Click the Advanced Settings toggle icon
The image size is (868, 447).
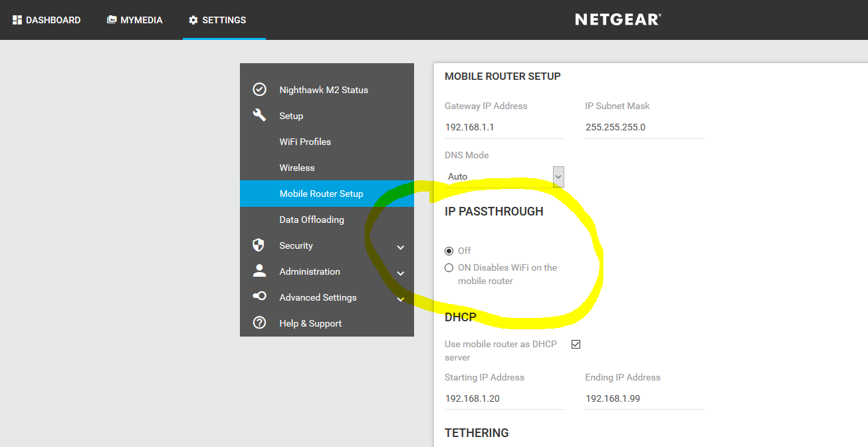pyautogui.click(x=260, y=297)
